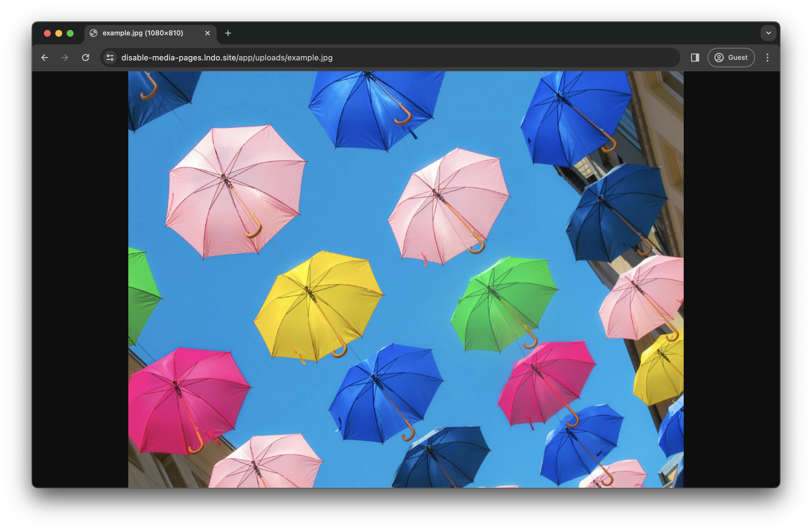Select the example.jpg (1080×810) tab

150,33
